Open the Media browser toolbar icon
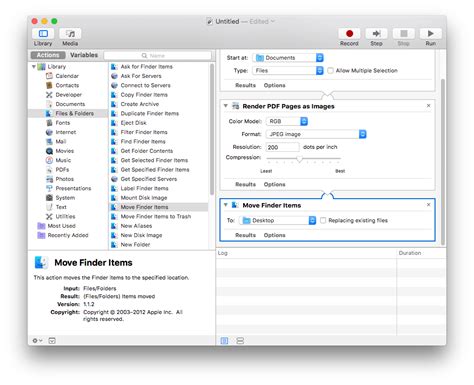 coord(70,34)
